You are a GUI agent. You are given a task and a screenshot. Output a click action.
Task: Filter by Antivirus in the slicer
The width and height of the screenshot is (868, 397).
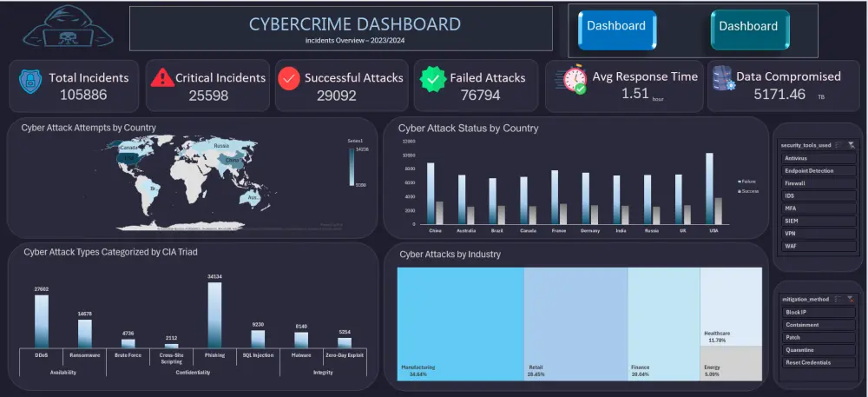coord(819,158)
